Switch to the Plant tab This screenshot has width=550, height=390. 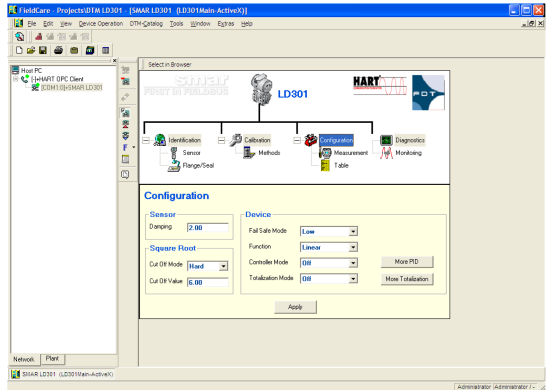pyautogui.click(x=52, y=358)
